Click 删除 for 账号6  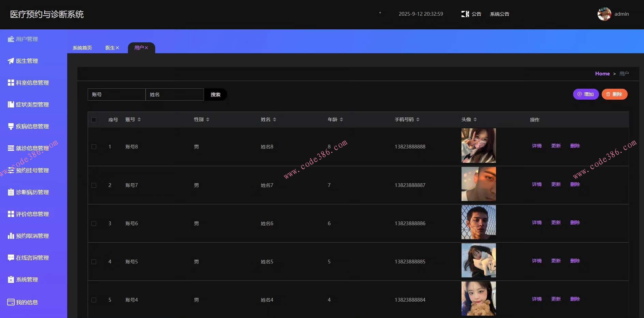[575, 222]
